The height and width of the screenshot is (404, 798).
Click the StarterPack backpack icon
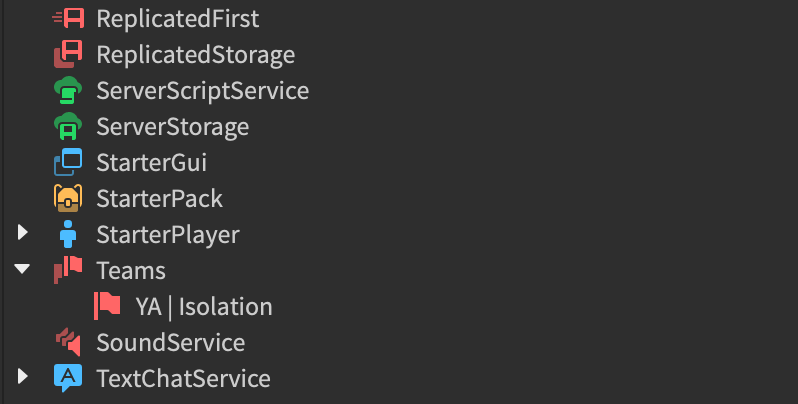pyautogui.click(x=68, y=199)
